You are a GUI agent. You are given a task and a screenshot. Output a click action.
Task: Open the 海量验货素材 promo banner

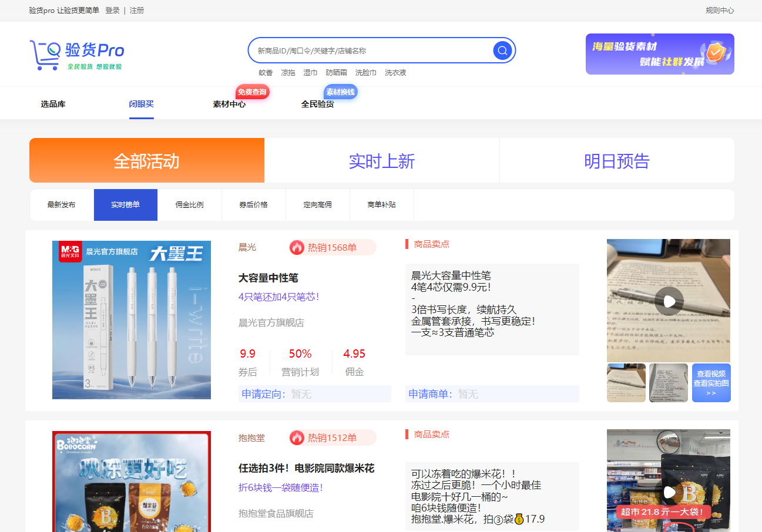659,54
